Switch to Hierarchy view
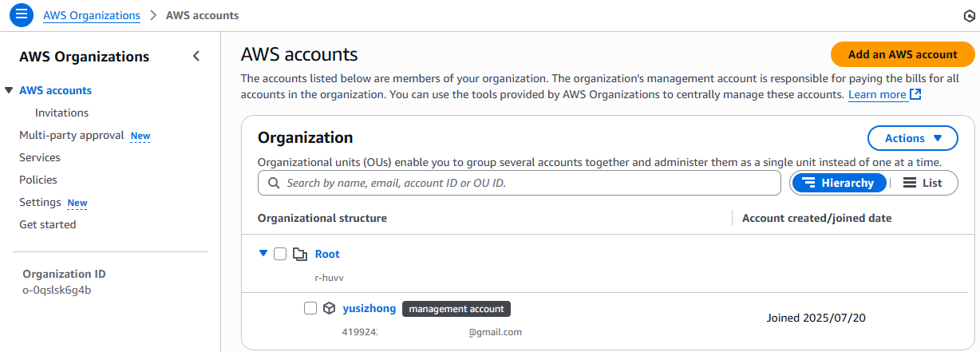 [x=840, y=183]
